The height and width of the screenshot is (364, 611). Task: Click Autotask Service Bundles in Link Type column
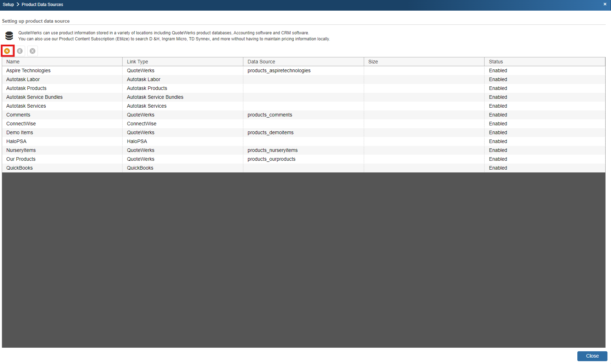click(155, 97)
